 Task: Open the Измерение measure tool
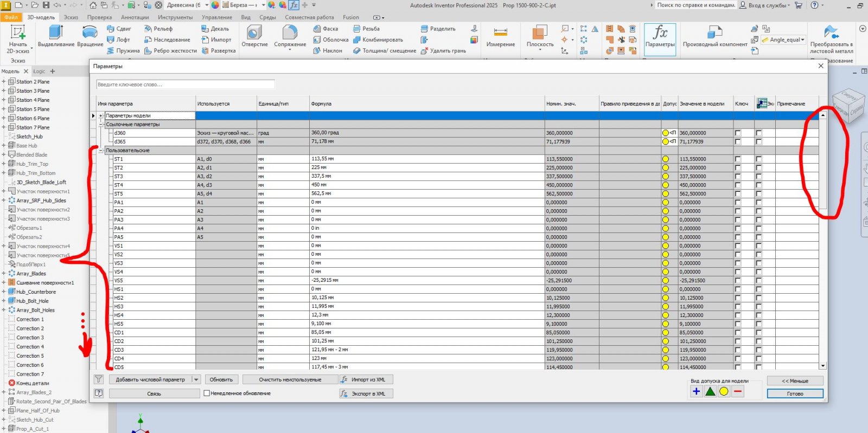click(500, 37)
